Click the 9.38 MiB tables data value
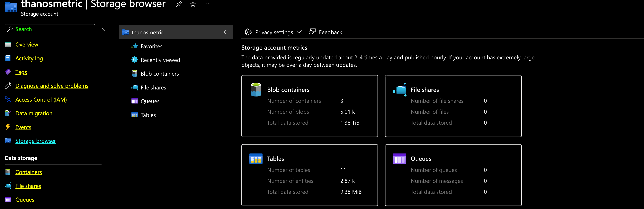Image resolution: width=644 pixels, height=209 pixels. [x=351, y=192]
